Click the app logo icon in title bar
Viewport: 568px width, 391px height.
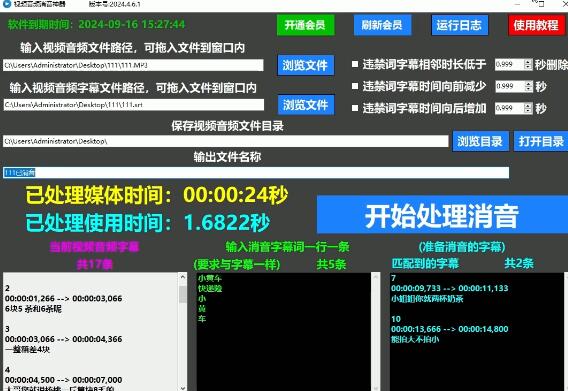point(7,4)
